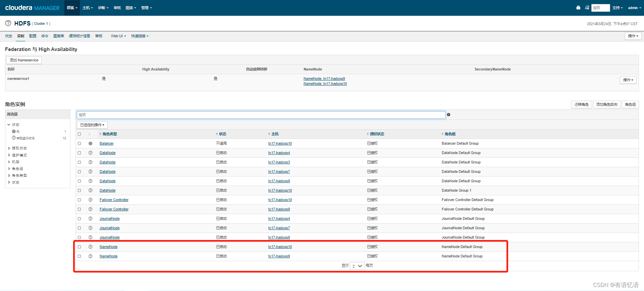Open the 已选定的操作 dropdown
Screen dimensions: 644x291
pos(92,125)
